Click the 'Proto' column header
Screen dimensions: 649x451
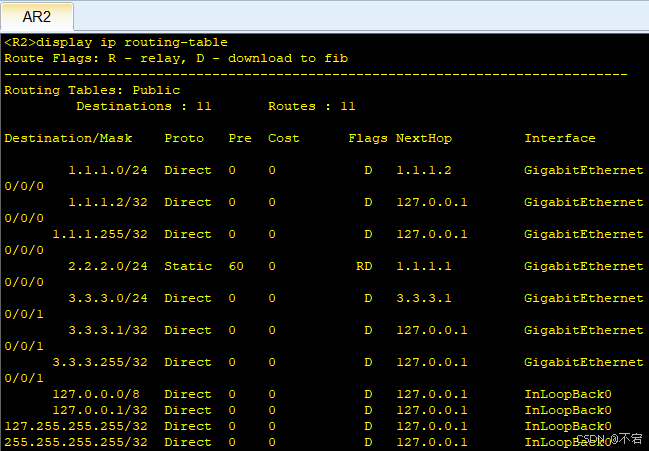[184, 138]
